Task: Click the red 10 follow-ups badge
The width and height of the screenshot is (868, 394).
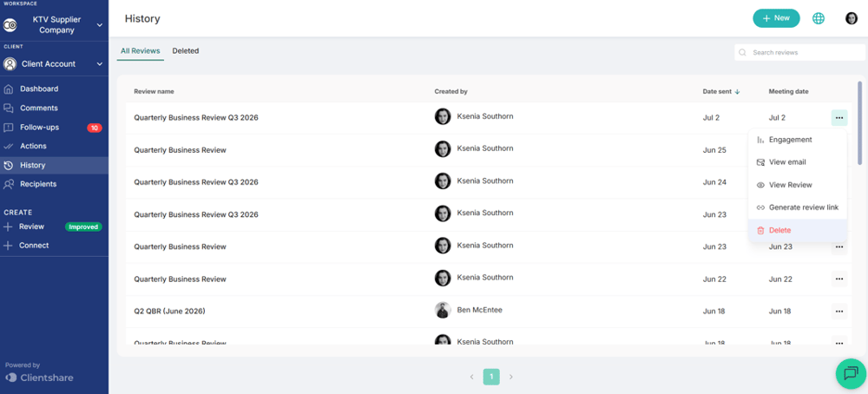Action: 94,128
